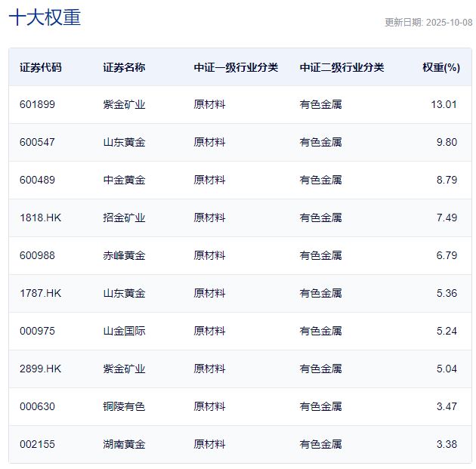Click the weight value 3.47
This screenshot has height=469, width=476.
(x=447, y=406)
